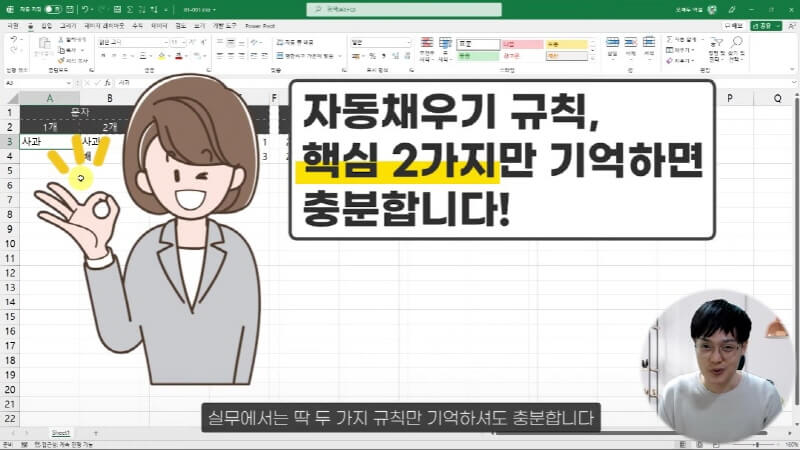Click the Wrap Text (자동 줄 바꿈) button
The image size is (800, 450).
(295, 42)
